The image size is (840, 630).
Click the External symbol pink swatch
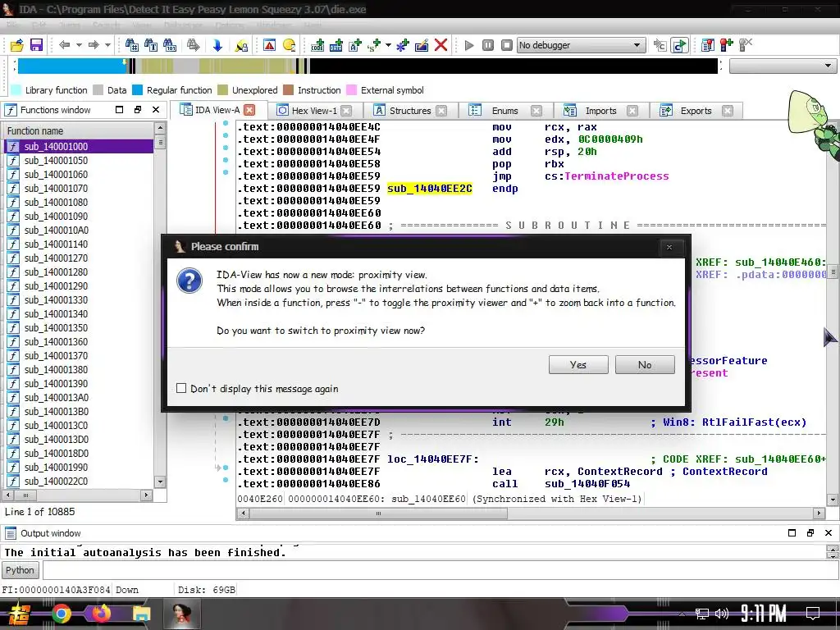pos(351,90)
